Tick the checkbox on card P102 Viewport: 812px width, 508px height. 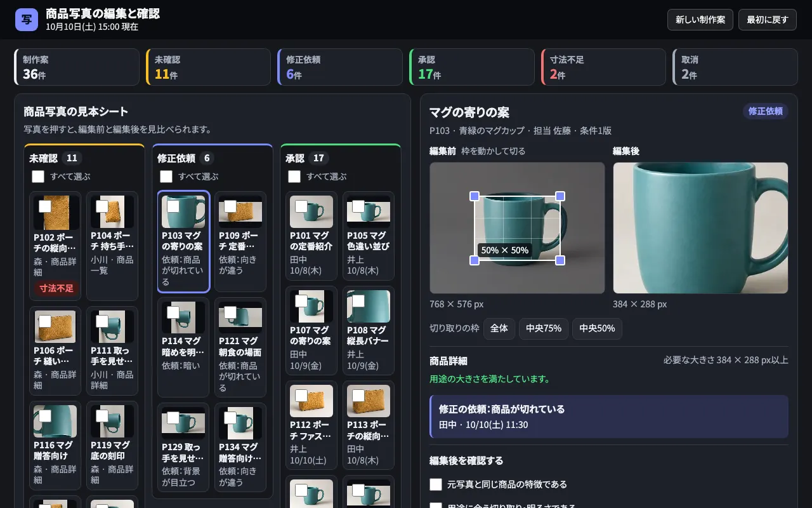(45, 206)
